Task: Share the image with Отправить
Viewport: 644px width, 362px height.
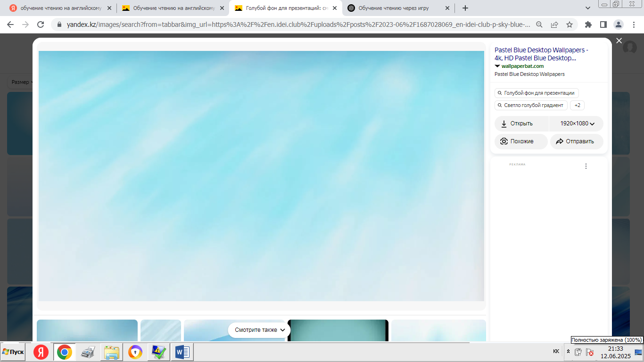Action: (577, 141)
